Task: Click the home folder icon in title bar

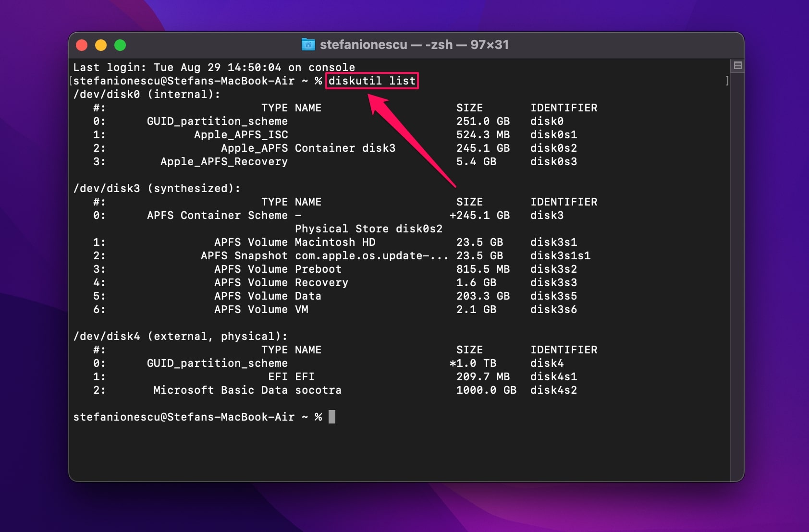Action: (x=308, y=45)
